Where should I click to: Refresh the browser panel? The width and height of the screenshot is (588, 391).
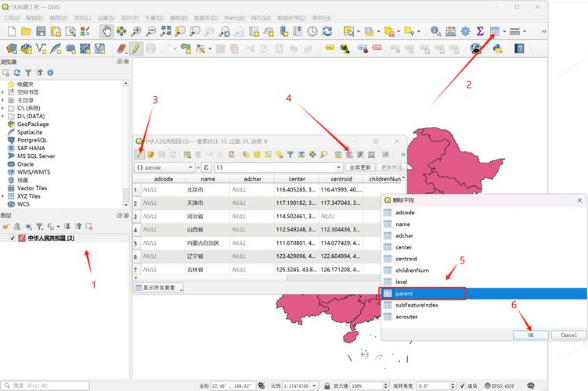coord(16,73)
